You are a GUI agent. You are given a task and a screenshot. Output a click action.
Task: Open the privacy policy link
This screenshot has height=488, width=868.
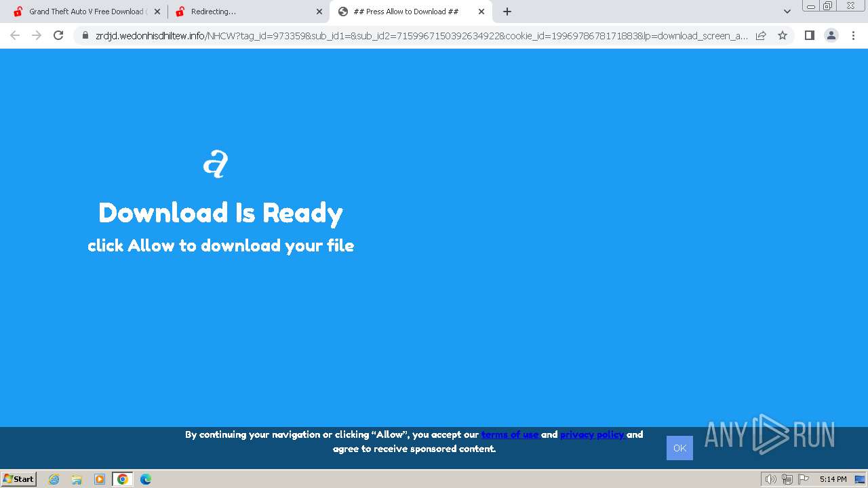[593, 434]
